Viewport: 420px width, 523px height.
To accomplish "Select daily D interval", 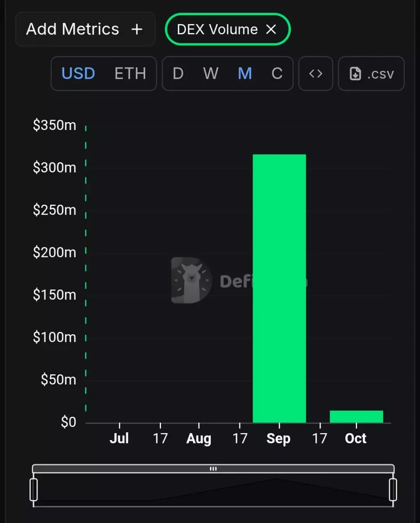I will pos(178,74).
